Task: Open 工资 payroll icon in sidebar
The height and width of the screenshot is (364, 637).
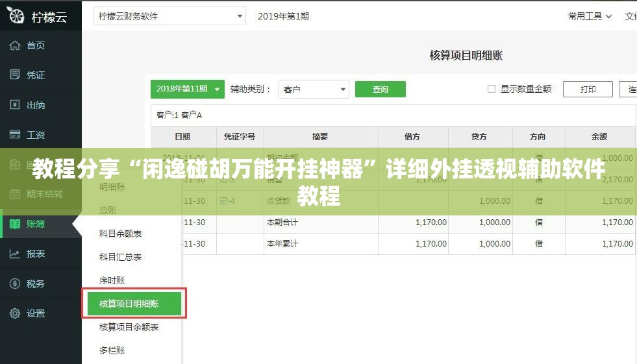Action: [15, 134]
